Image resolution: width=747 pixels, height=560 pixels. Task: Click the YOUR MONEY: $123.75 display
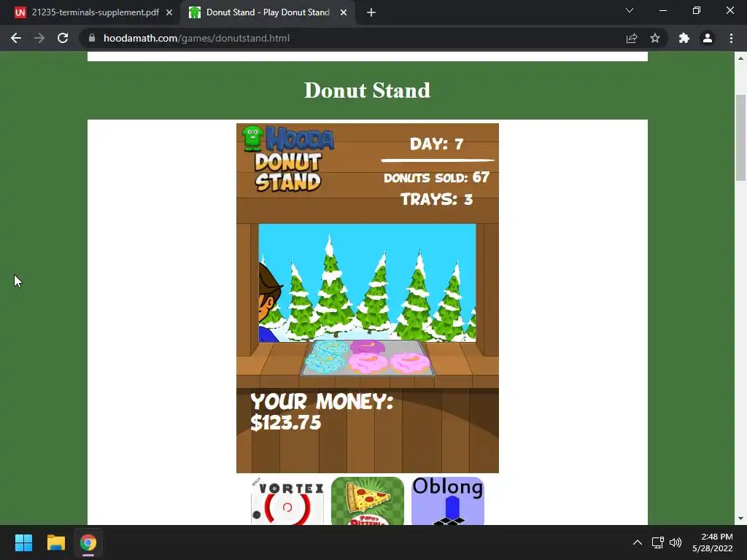(322, 412)
